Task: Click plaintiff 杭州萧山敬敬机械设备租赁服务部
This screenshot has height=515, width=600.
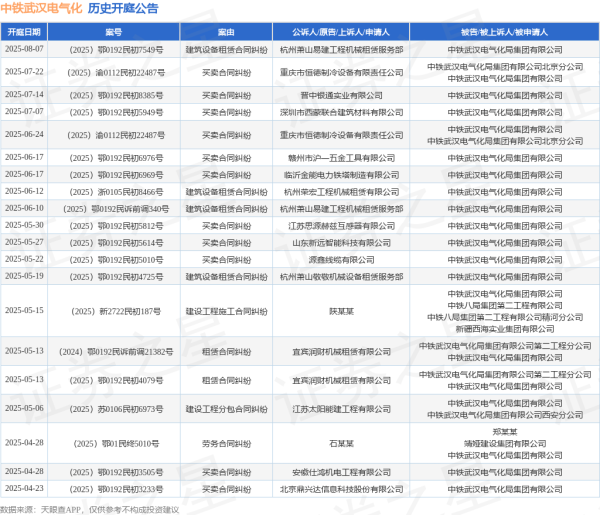Action: [x=341, y=277]
